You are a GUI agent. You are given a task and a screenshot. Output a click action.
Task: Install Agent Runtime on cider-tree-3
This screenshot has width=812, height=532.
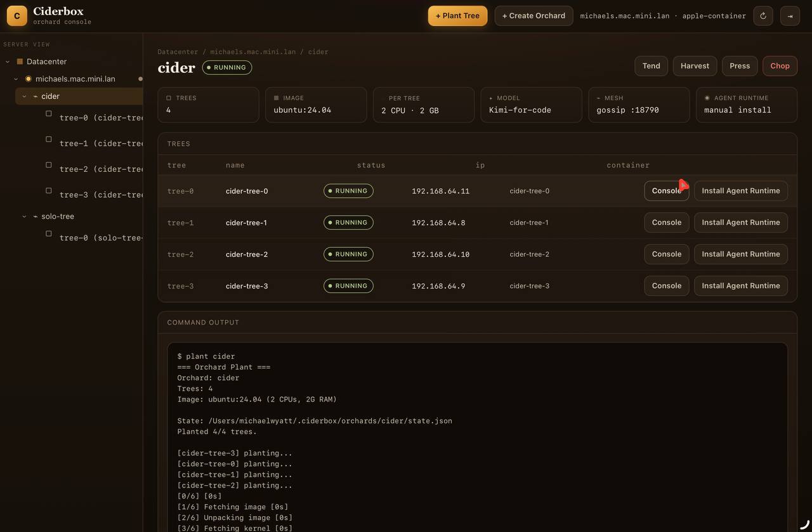pos(741,286)
